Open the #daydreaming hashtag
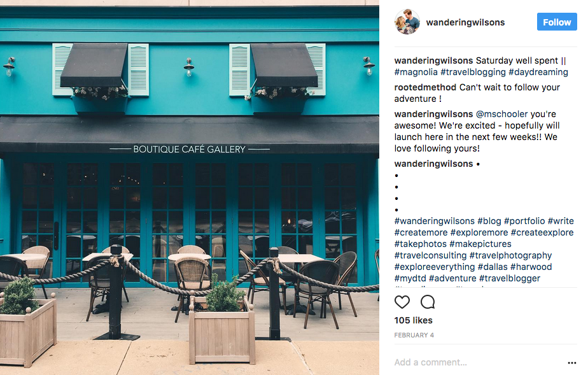588x375 pixels. click(538, 72)
